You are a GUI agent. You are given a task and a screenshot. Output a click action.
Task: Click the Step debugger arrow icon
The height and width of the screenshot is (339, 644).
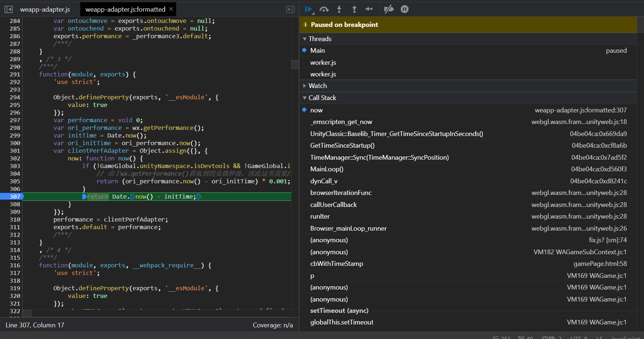[369, 9]
